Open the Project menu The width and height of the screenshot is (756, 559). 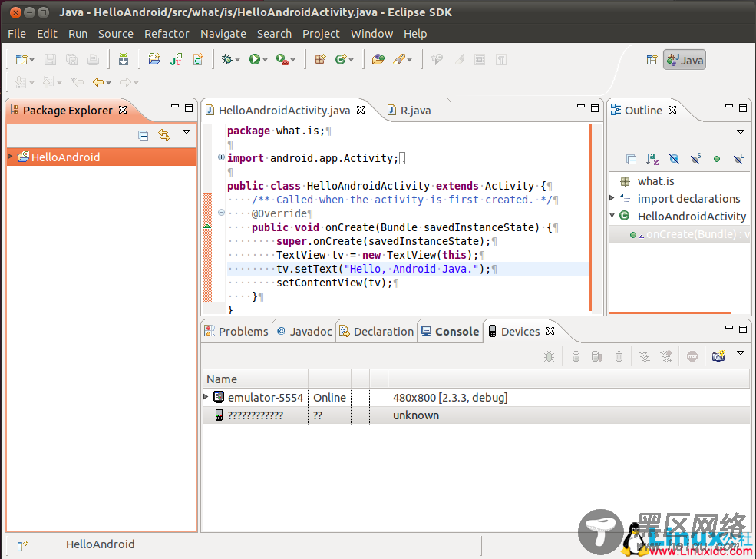pyautogui.click(x=321, y=34)
